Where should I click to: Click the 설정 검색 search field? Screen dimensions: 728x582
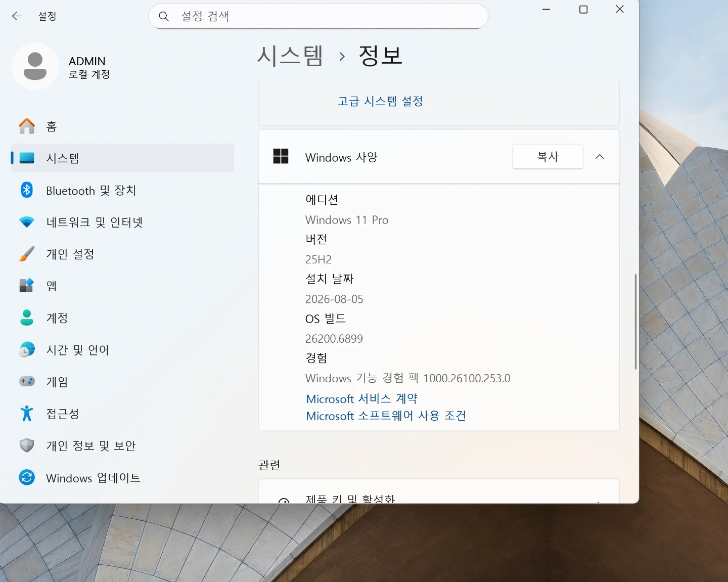[318, 16]
